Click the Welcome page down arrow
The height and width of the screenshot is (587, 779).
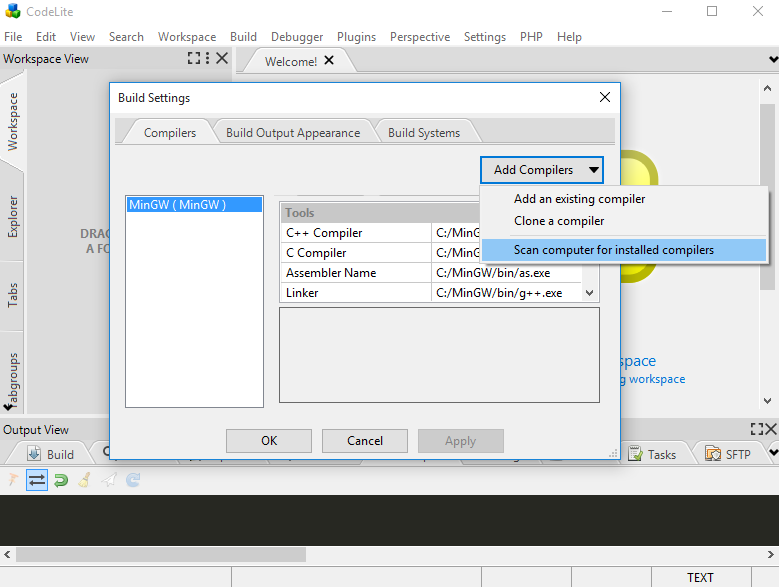[767, 400]
